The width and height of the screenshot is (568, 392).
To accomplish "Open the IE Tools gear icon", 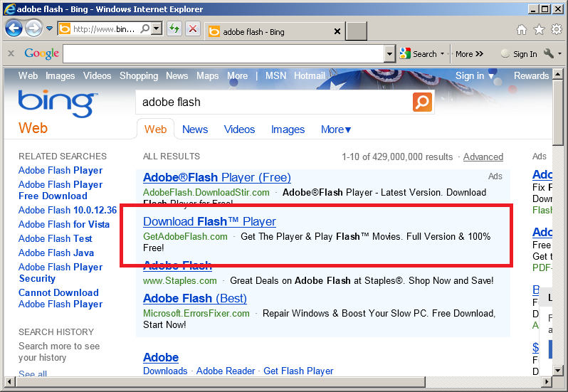I will (557, 29).
